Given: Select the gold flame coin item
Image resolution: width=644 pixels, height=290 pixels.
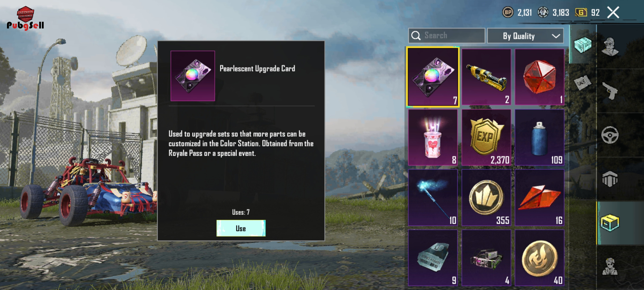Looking at the screenshot, I should [x=539, y=258].
